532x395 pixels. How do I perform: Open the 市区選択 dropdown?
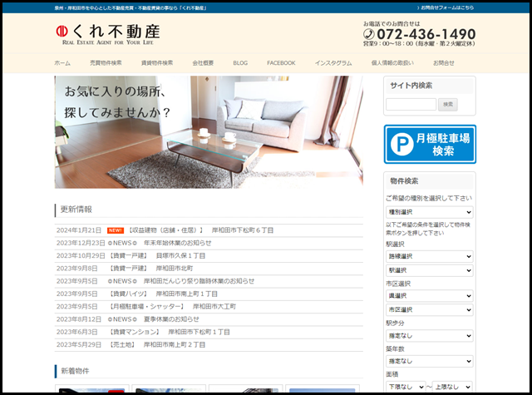click(430, 310)
